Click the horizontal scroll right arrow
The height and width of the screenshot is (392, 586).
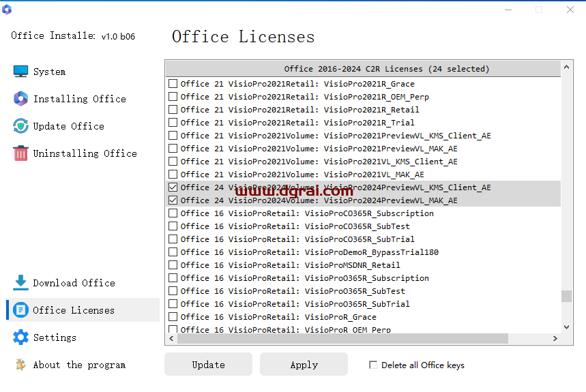555,338
